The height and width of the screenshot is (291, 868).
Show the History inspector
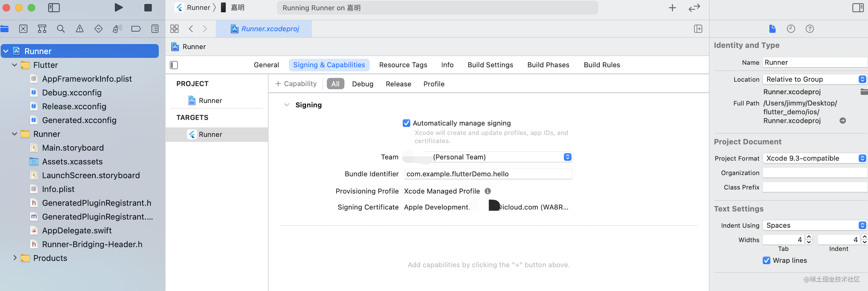pos(791,29)
